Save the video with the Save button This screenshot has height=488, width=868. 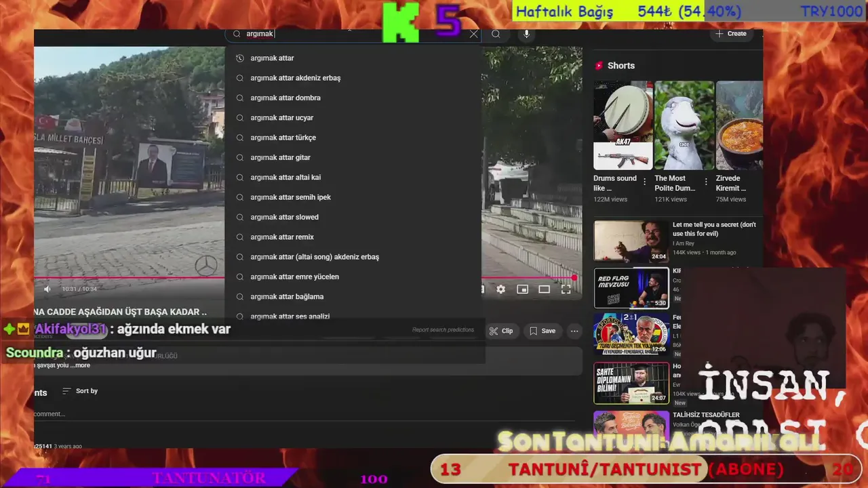[x=542, y=331]
